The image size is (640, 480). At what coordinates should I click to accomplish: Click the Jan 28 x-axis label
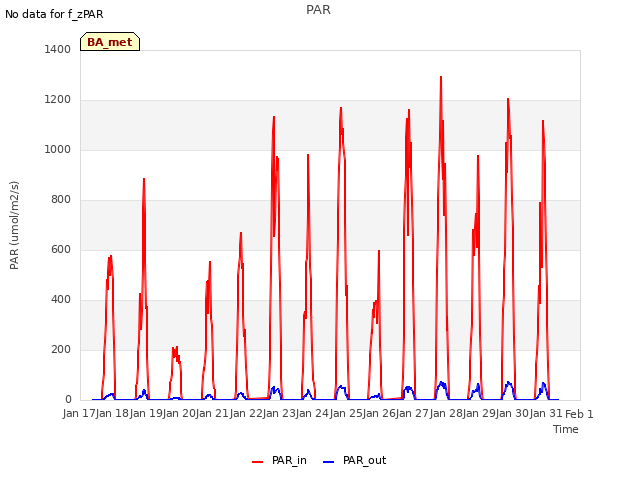pyautogui.click(x=446, y=413)
